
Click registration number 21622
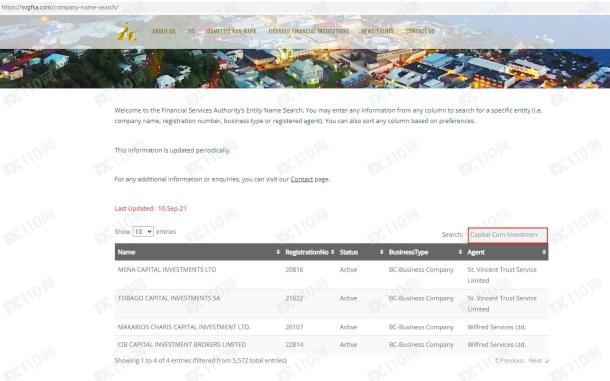point(294,298)
